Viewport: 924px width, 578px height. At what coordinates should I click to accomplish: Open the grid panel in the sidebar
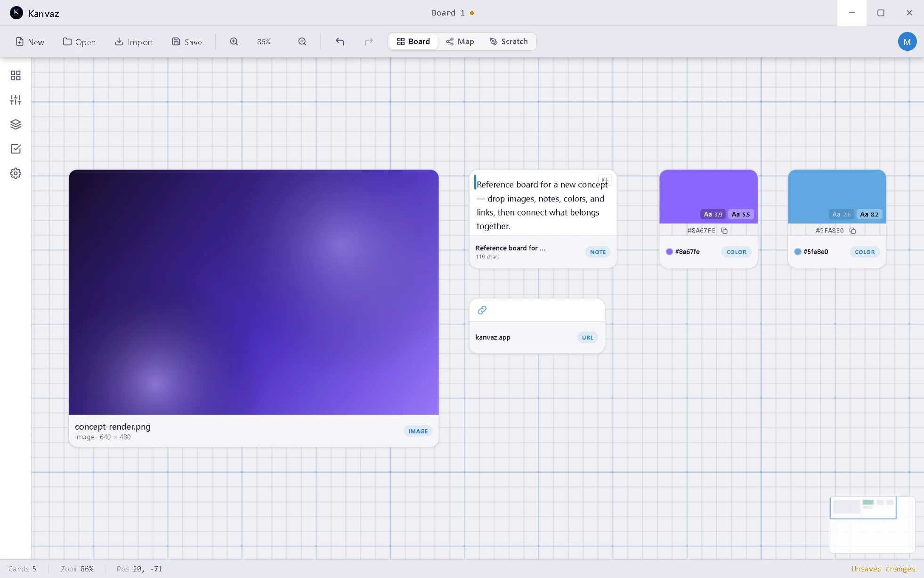click(16, 75)
